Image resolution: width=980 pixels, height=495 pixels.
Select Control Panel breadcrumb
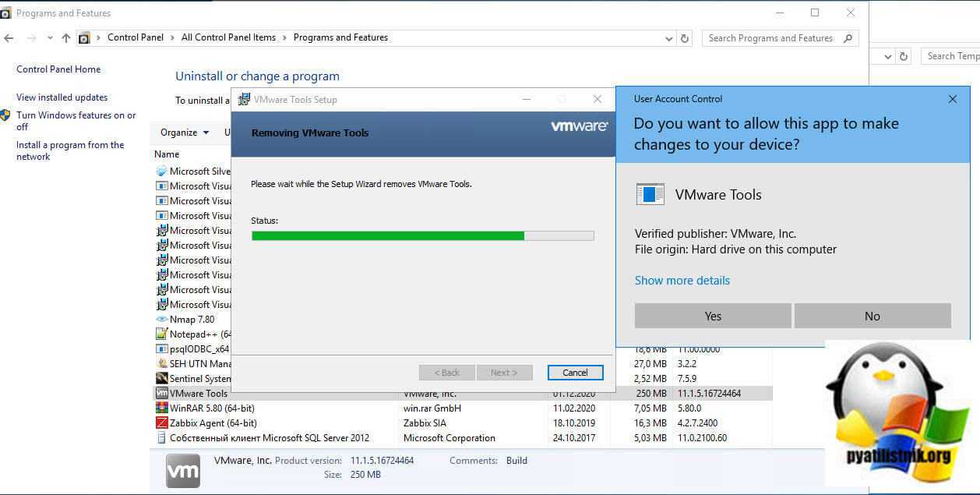point(136,37)
